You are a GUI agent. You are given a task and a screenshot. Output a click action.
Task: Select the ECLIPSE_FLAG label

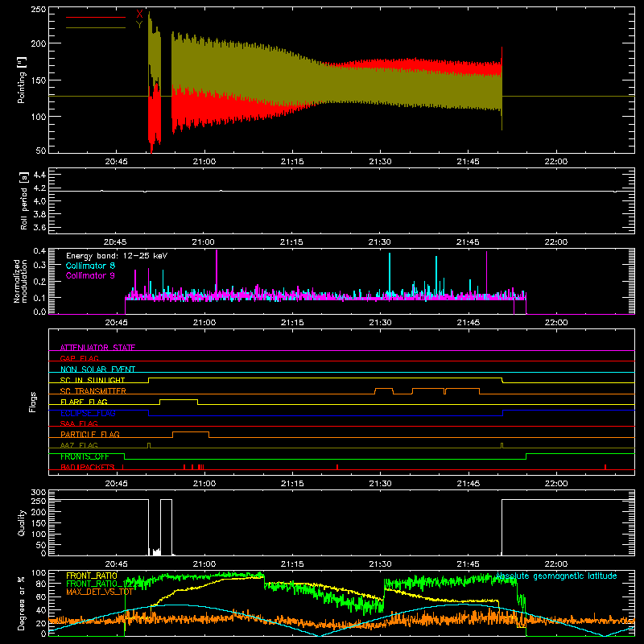88,413
